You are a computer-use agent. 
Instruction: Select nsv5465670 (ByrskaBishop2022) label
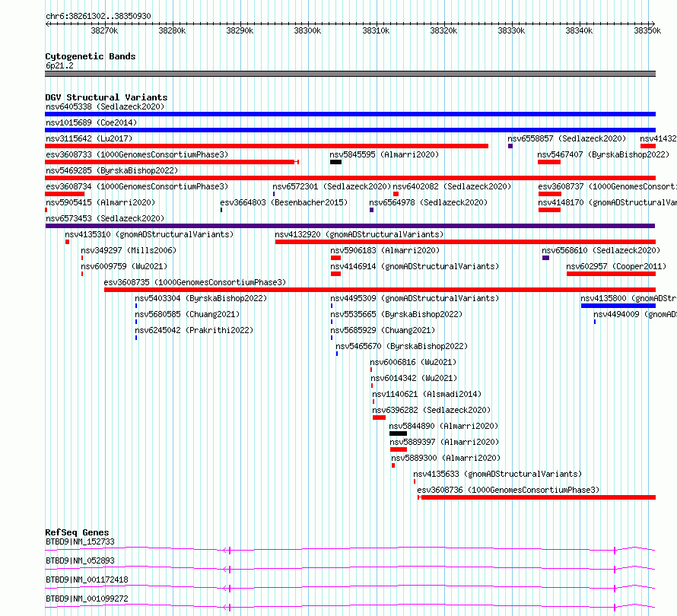click(x=402, y=346)
